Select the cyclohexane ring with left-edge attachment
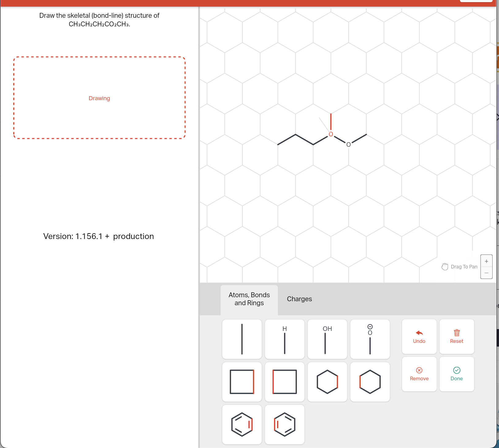The height and width of the screenshot is (448, 499). click(x=370, y=382)
